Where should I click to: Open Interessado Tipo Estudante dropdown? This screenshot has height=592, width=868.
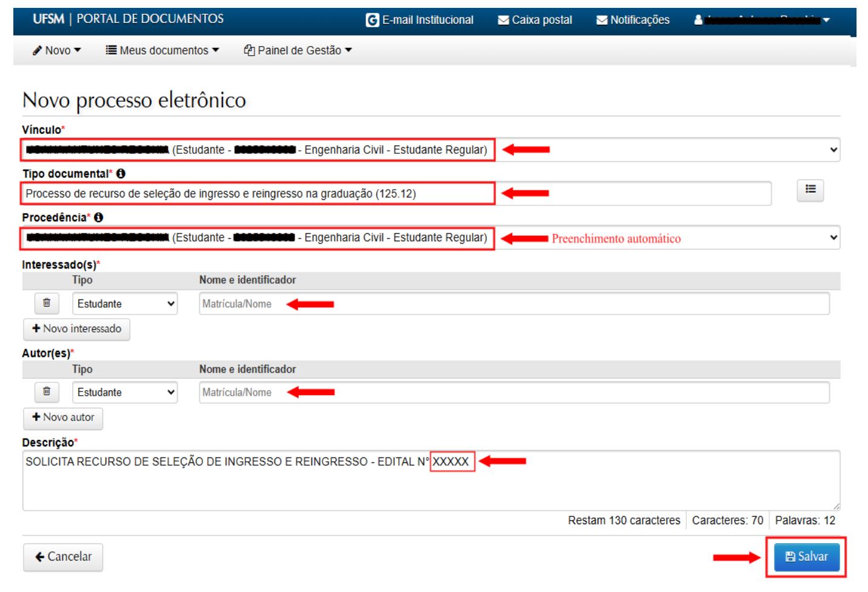[x=124, y=304]
